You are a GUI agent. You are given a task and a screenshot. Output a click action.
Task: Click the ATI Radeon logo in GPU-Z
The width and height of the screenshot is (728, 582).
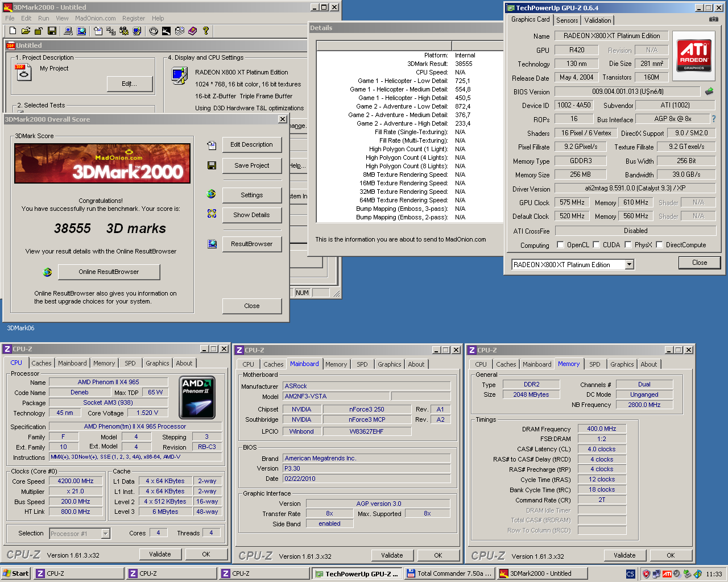pos(694,56)
